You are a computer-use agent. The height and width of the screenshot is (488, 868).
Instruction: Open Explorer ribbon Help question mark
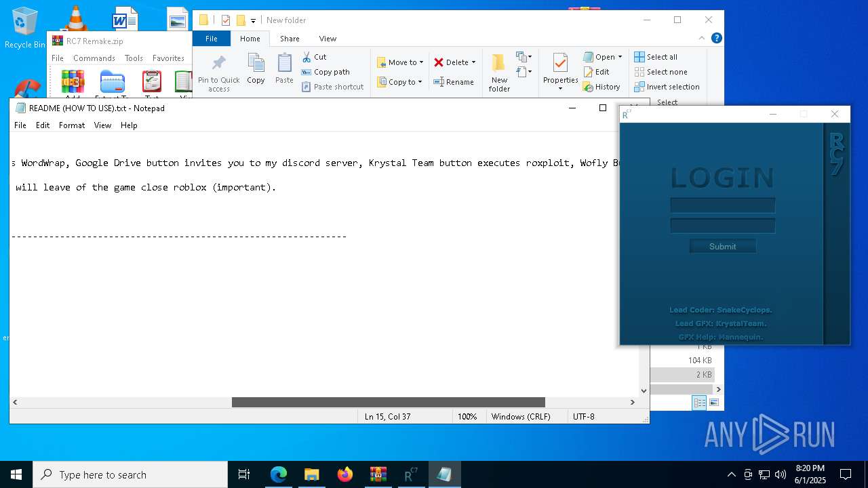[x=716, y=39]
